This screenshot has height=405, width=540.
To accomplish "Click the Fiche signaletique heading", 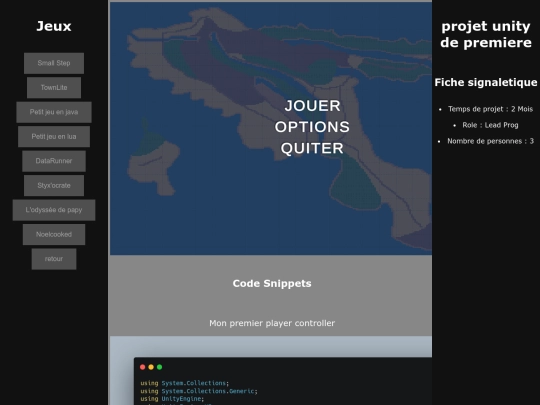I will (x=486, y=82).
